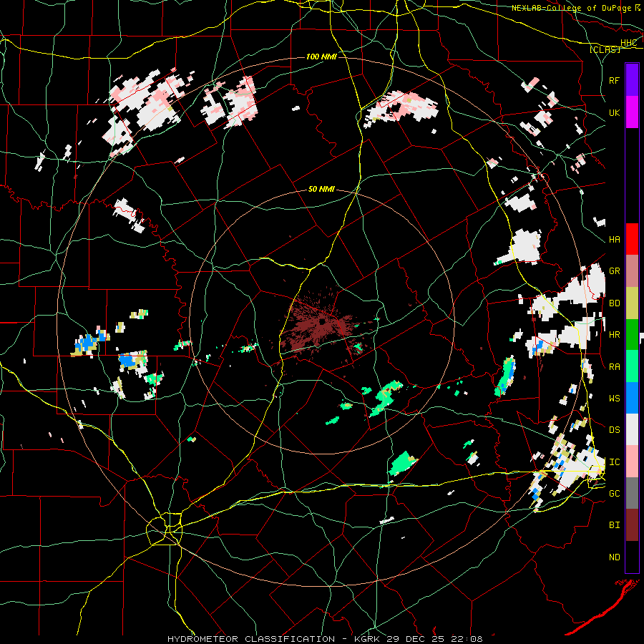
Task: Click the HR dark green legend swatch
Action: [x=632, y=335]
